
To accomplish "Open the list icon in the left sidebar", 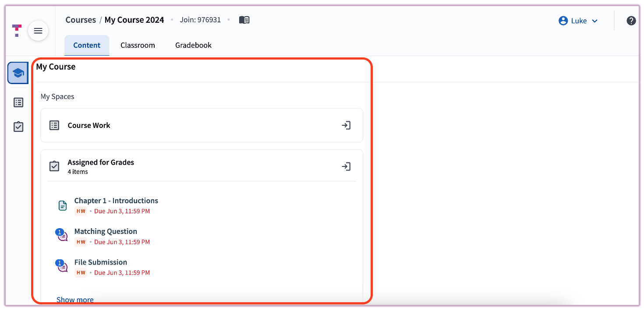I will coord(18,102).
